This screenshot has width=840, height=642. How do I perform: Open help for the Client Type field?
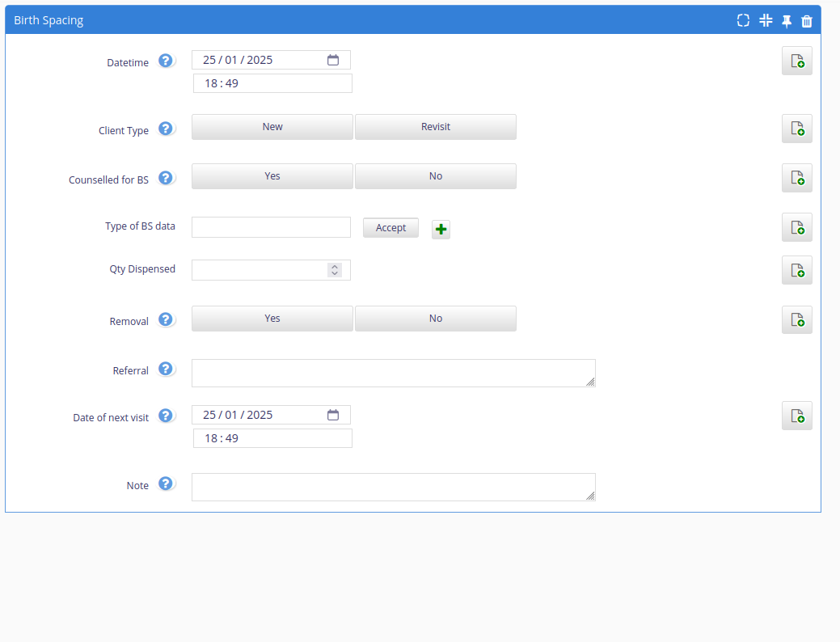click(x=166, y=129)
